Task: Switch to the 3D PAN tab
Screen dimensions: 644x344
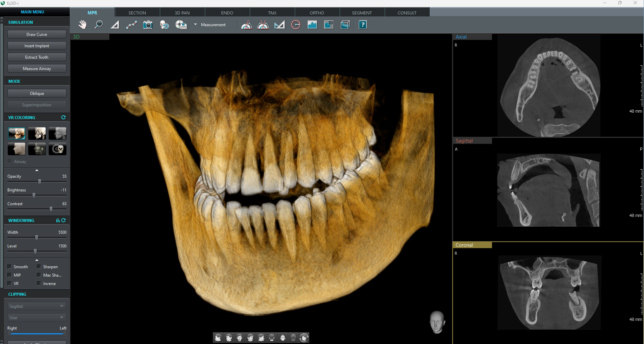Action: [x=182, y=13]
